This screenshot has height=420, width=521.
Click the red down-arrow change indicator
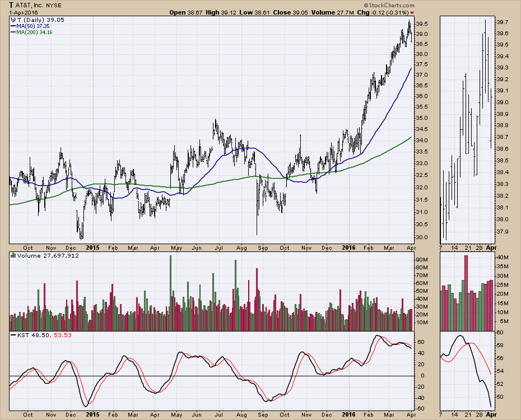[x=412, y=13]
